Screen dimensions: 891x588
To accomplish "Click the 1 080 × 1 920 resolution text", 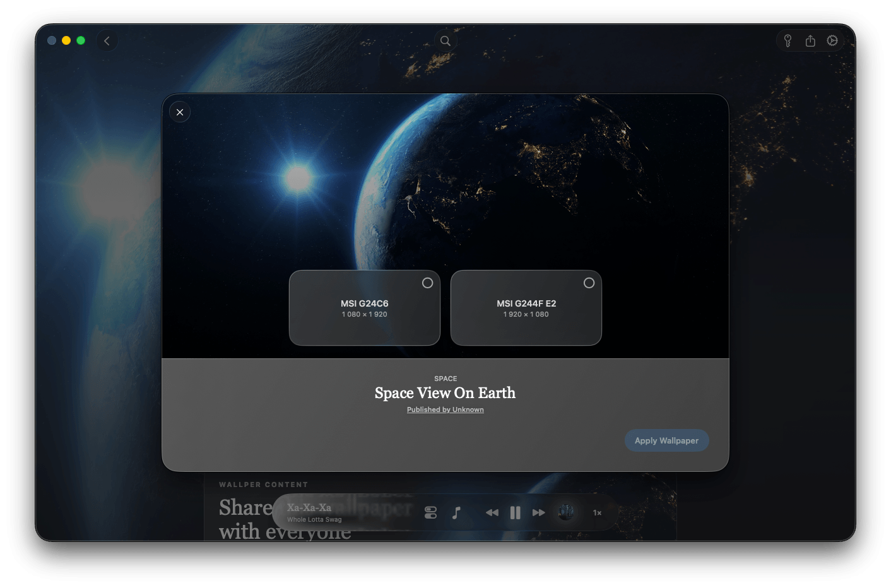I will pyautogui.click(x=365, y=314).
